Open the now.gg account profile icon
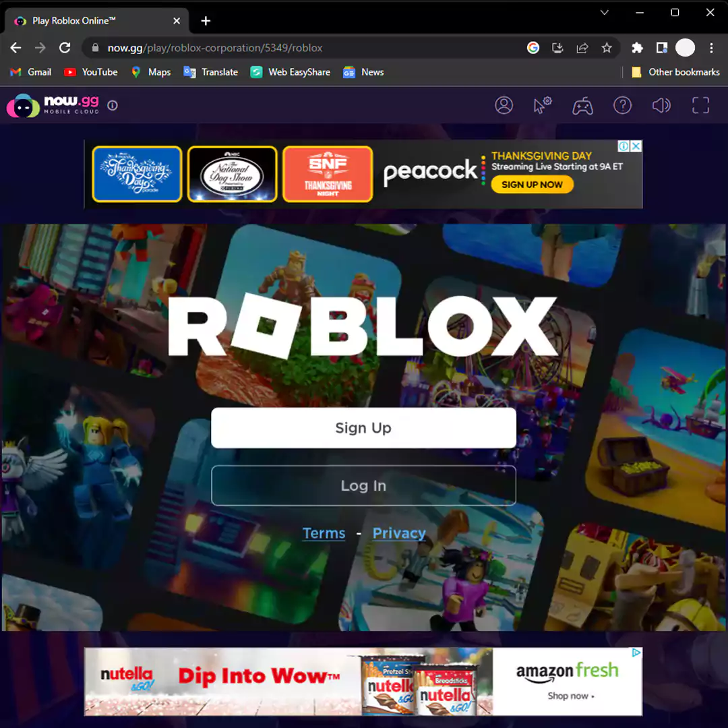 coord(504,105)
